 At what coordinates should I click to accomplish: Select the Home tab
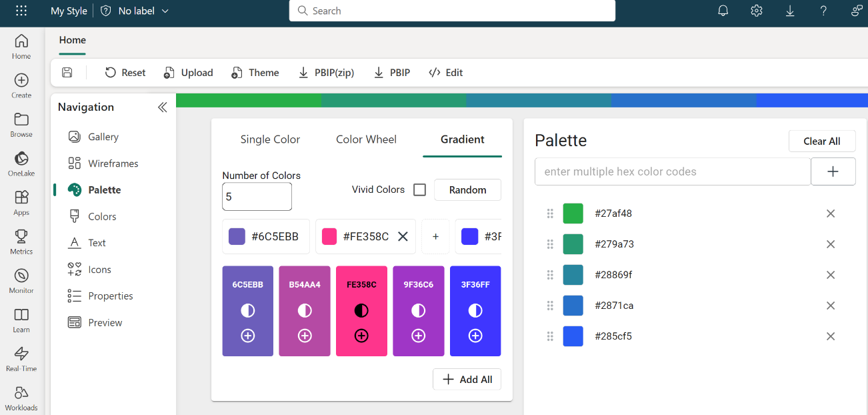pyautogui.click(x=72, y=40)
